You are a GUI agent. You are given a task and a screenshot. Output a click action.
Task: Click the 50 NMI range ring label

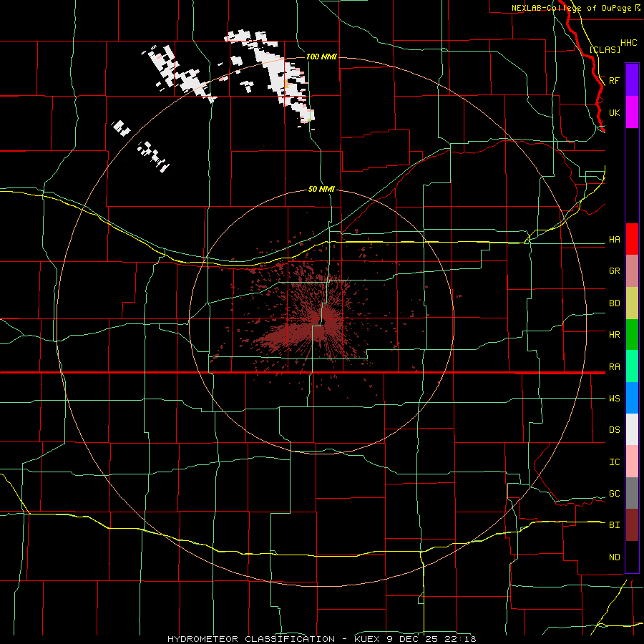pos(321,190)
